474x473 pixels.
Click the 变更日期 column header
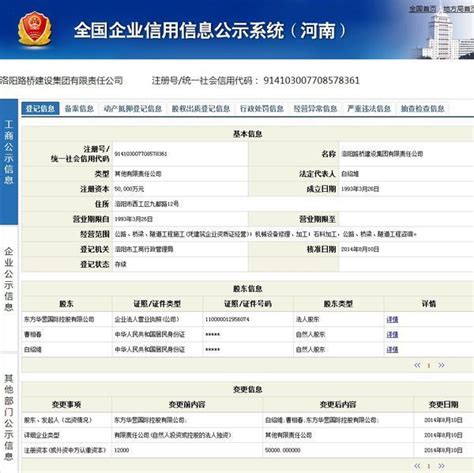(x=443, y=405)
